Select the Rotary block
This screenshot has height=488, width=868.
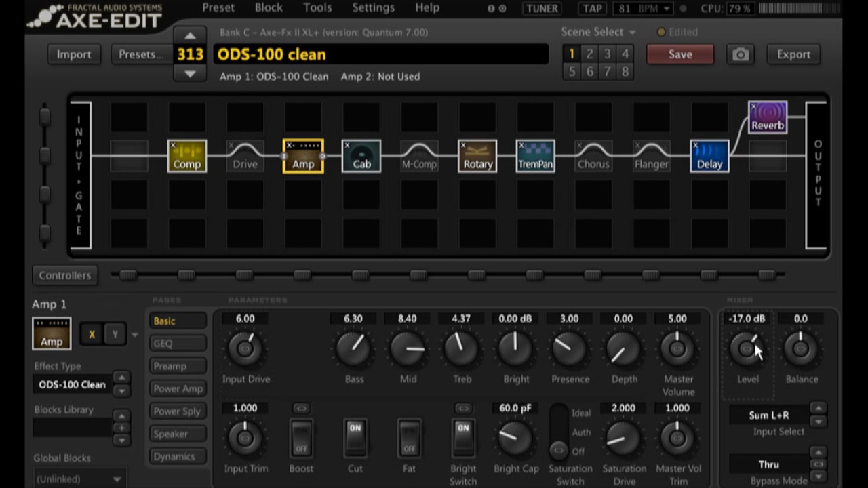coord(477,156)
